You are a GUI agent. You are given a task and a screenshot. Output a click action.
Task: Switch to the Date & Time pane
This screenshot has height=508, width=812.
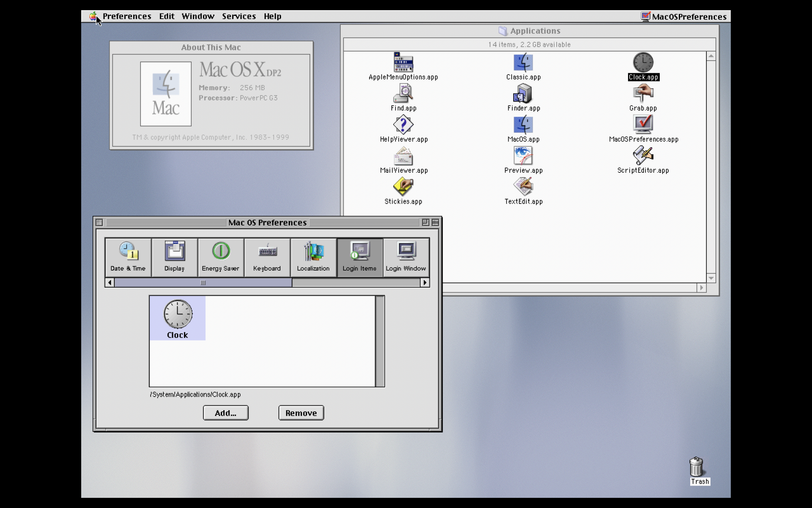tap(128, 257)
